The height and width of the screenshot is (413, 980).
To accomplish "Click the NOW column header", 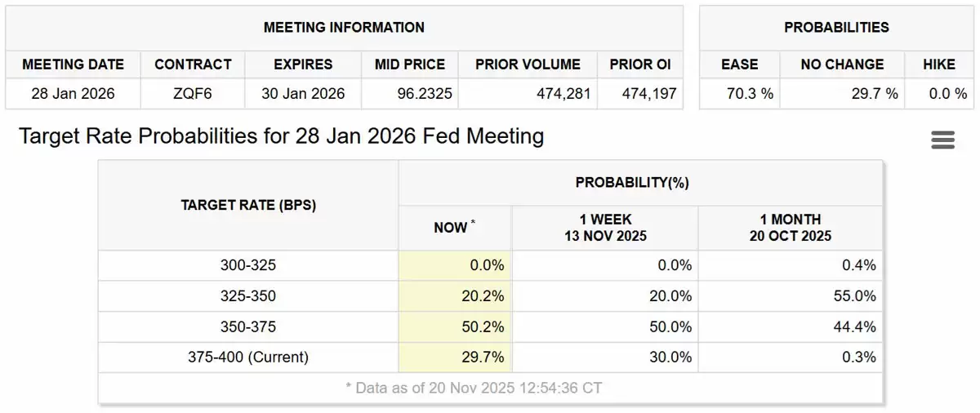I will (x=455, y=228).
